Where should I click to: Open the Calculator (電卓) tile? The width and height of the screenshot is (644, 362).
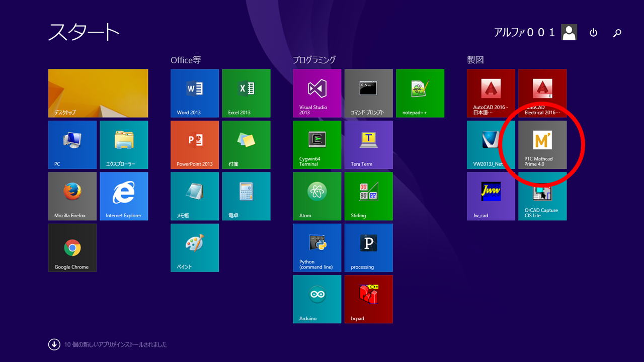[x=246, y=196]
